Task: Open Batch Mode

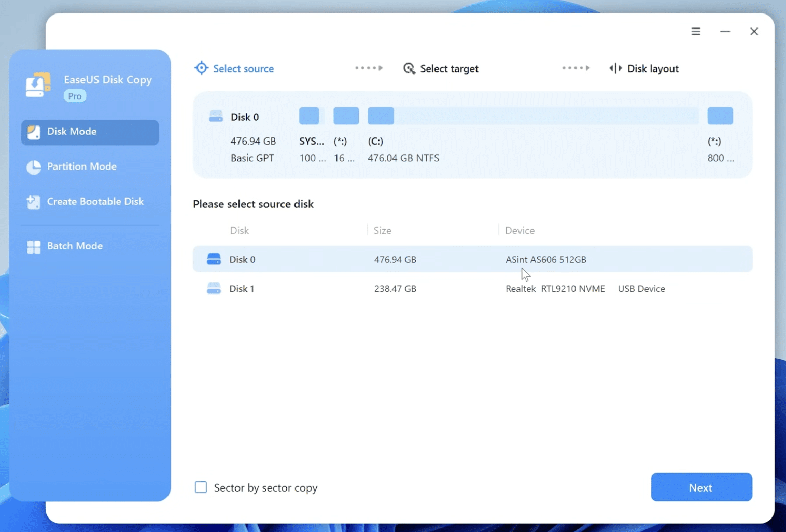Action: tap(75, 246)
